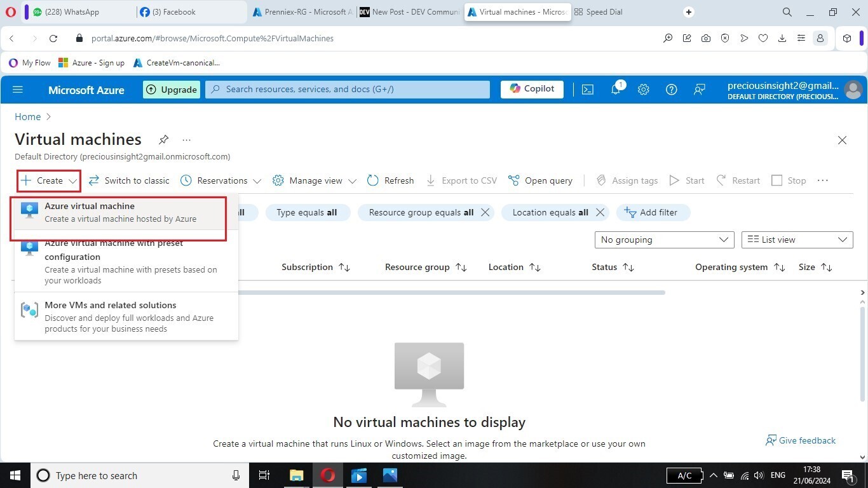This screenshot has height=488, width=868.
Task: Open portal settings gear
Action: [644, 90]
